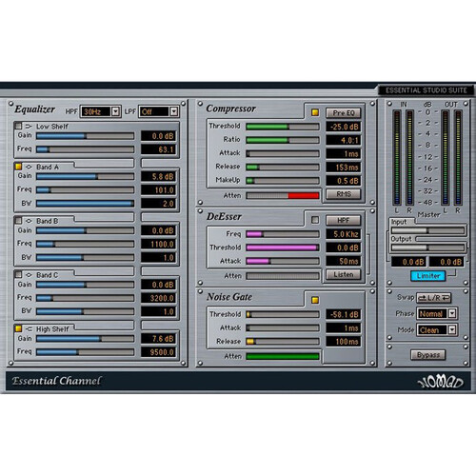Click the HPF button in DeEsser

tap(344, 220)
